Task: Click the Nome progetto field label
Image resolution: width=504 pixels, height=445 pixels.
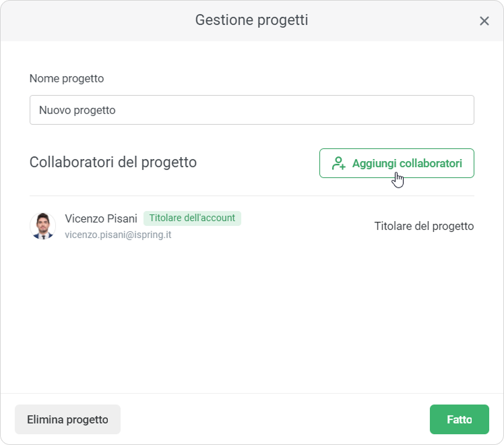Action: pyautogui.click(x=67, y=78)
